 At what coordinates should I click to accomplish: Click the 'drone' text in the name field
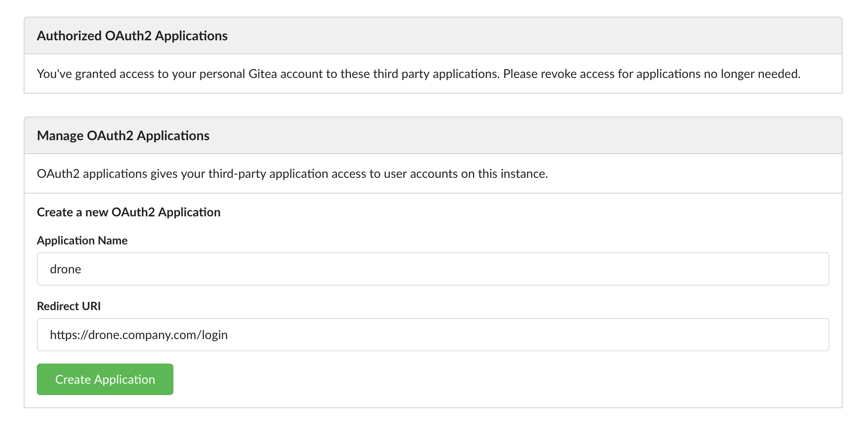pyautogui.click(x=66, y=269)
